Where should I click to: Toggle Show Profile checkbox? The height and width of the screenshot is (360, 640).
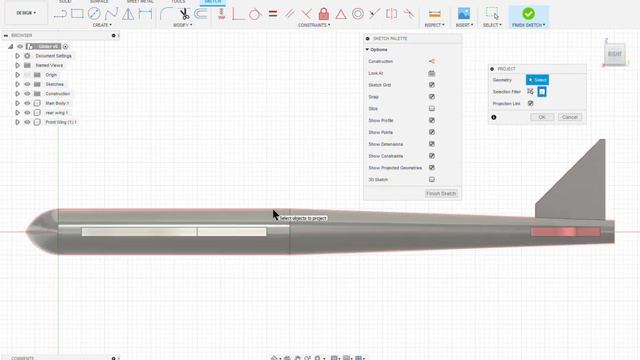coord(431,120)
